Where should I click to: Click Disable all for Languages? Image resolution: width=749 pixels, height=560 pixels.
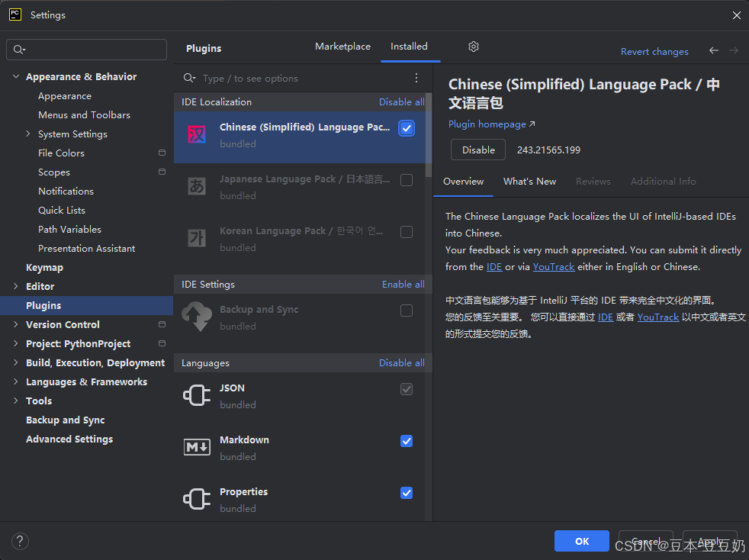click(402, 362)
